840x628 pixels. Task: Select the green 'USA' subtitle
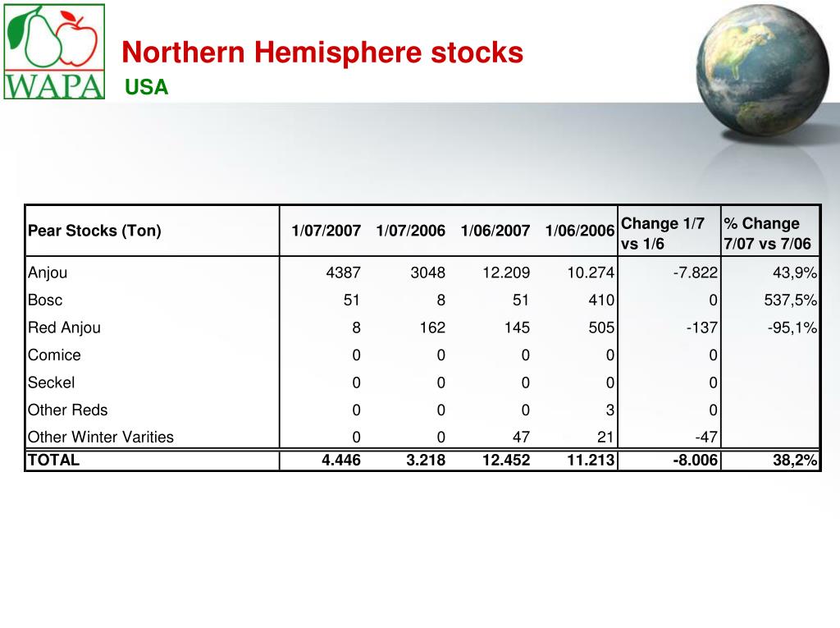146,87
